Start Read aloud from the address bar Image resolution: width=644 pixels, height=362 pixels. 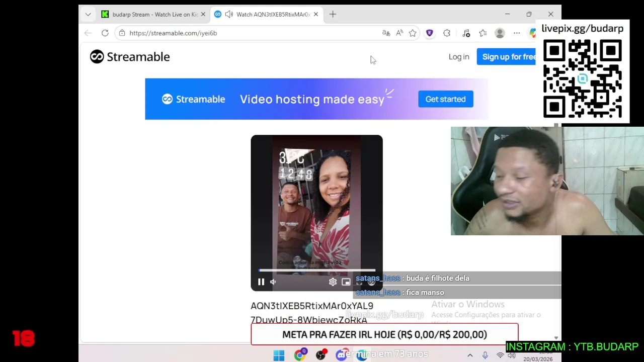tap(399, 33)
